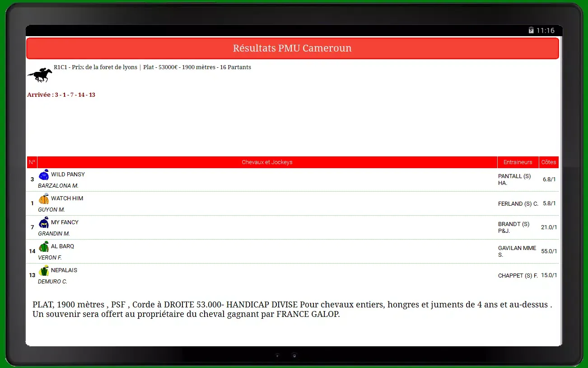588x368 pixels.
Task: Click trainer PANTALL (S) HA.
Action: [x=514, y=179]
